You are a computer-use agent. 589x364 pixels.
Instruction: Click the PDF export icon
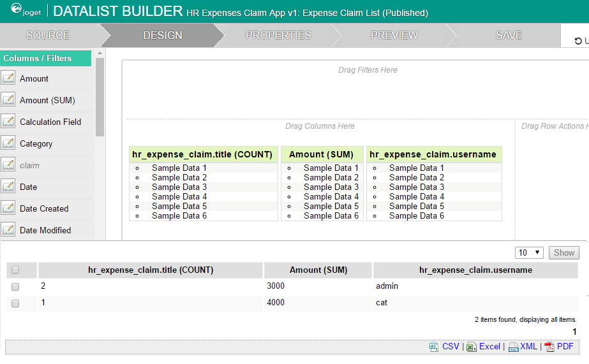[549, 347]
